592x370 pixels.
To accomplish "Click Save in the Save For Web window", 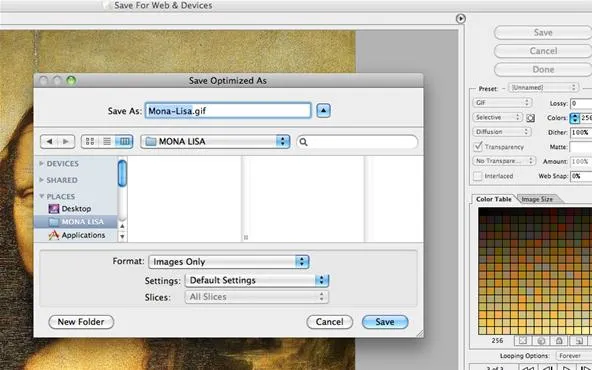I will [x=543, y=32].
